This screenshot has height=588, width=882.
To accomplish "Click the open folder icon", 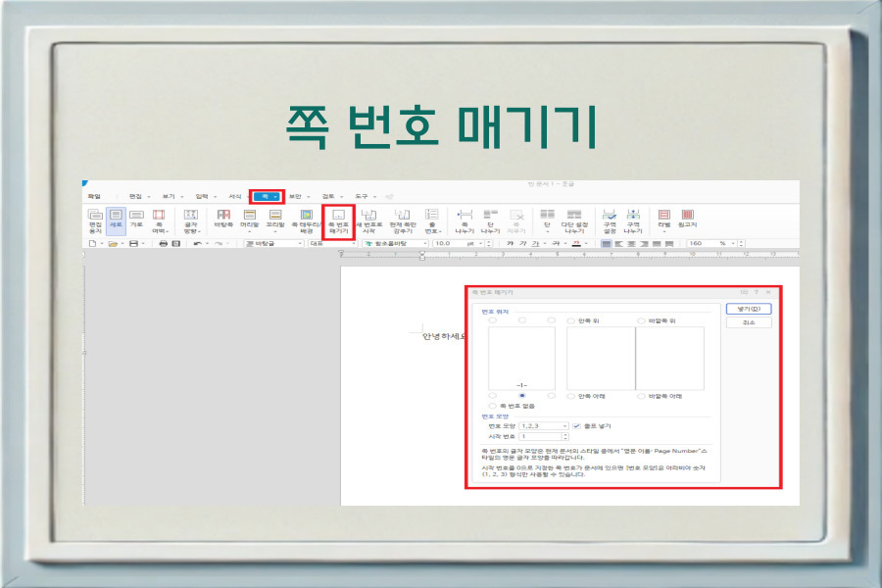I will click(113, 244).
